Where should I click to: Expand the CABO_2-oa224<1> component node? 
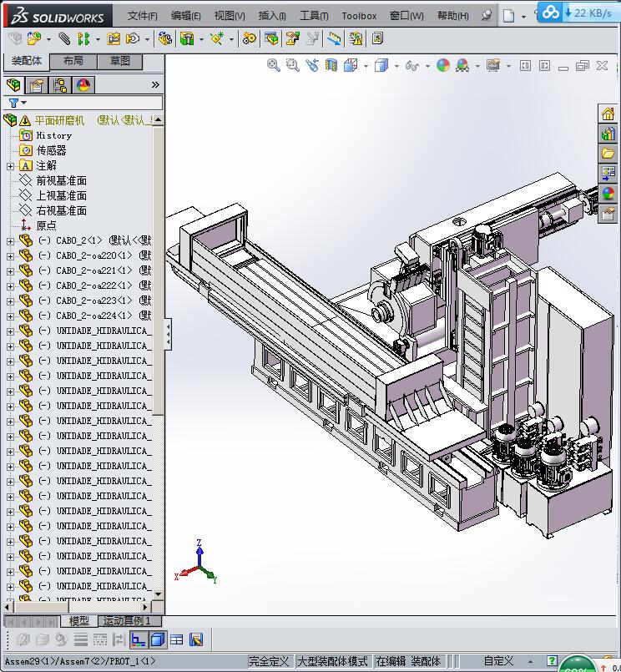(10, 316)
